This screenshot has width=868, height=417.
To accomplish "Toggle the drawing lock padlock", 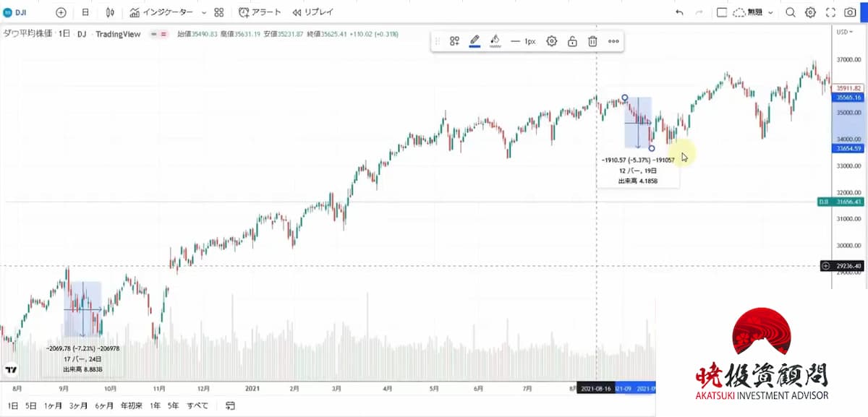I will pyautogui.click(x=572, y=41).
